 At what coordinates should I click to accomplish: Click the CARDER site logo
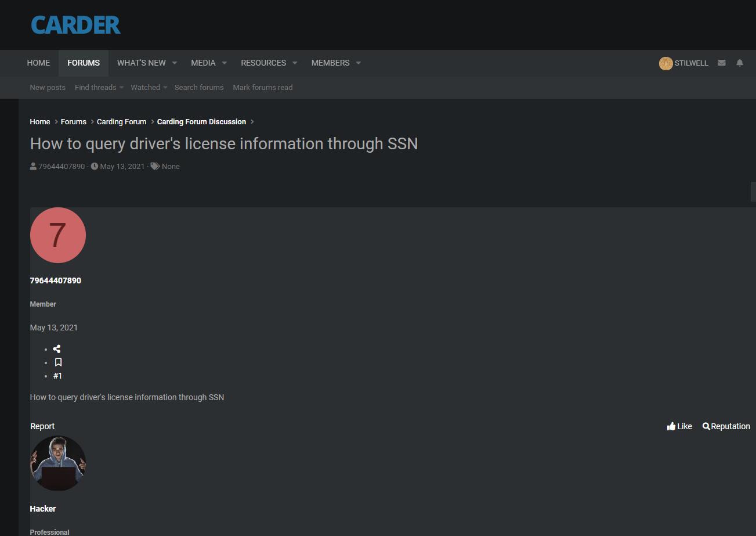click(75, 24)
